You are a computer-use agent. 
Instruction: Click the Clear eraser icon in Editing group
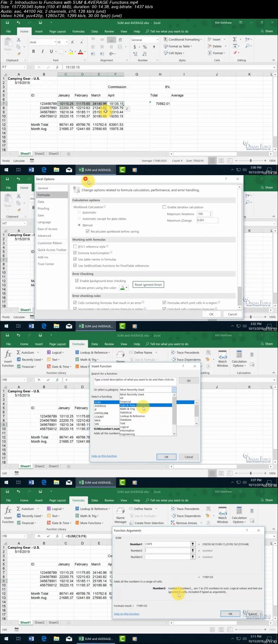pos(235,53)
